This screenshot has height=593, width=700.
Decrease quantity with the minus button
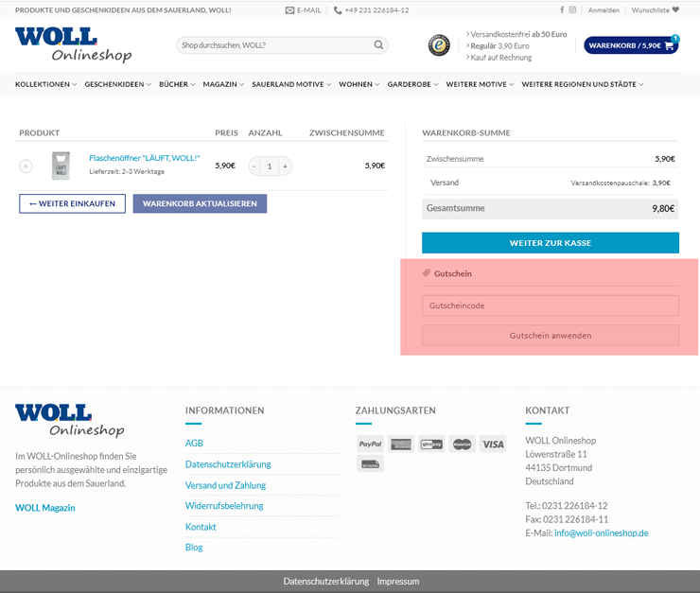click(x=254, y=166)
